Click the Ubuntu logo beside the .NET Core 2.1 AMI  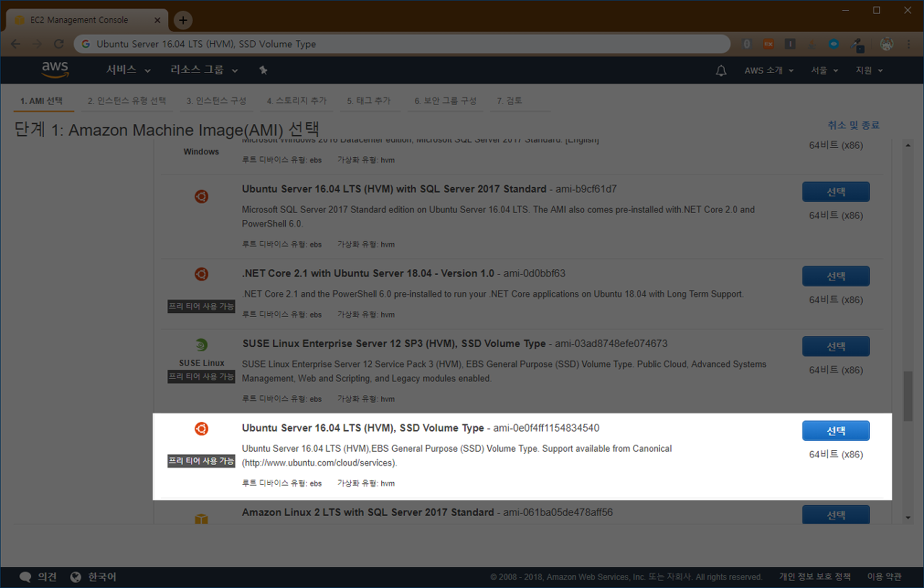[201, 274]
